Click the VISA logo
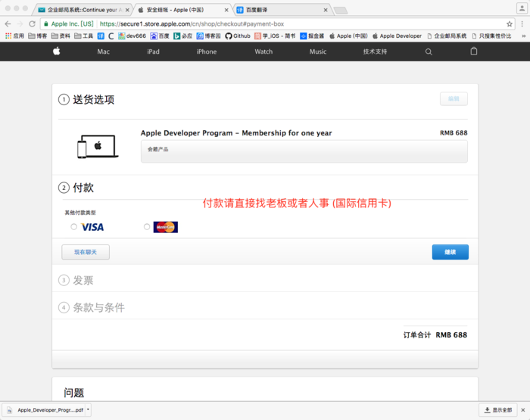This screenshot has width=530, height=420. (x=92, y=227)
